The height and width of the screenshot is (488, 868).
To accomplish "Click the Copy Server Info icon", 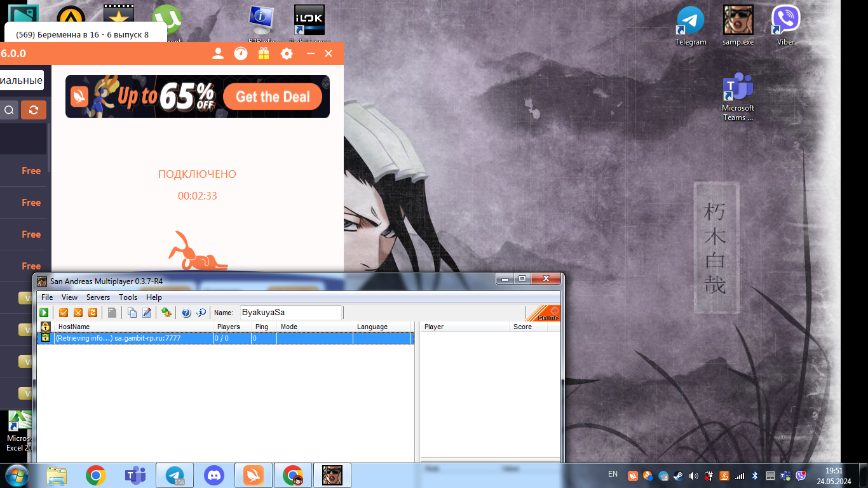I will [132, 313].
